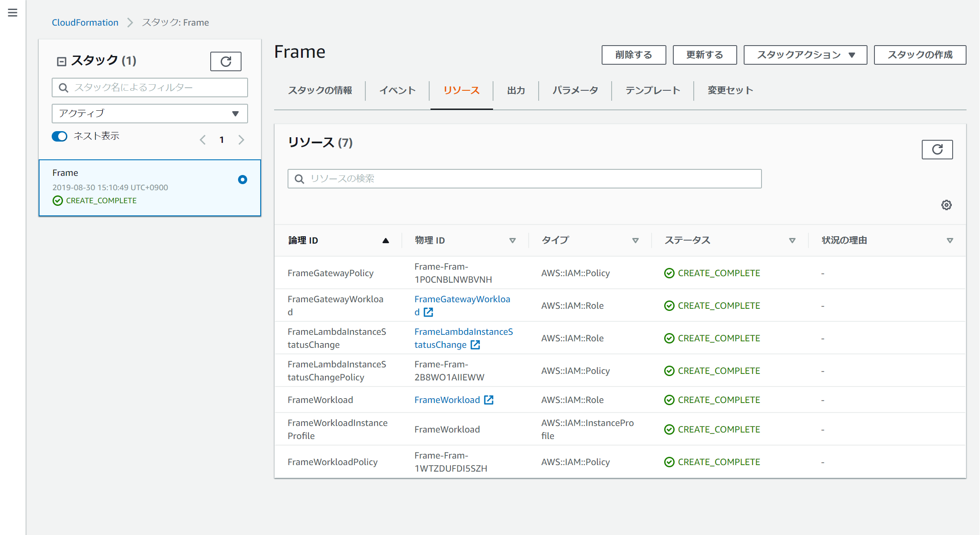Refresh the resources table
Image resolution: width=980 pixels, height=535 pixels.
point(937,149)
